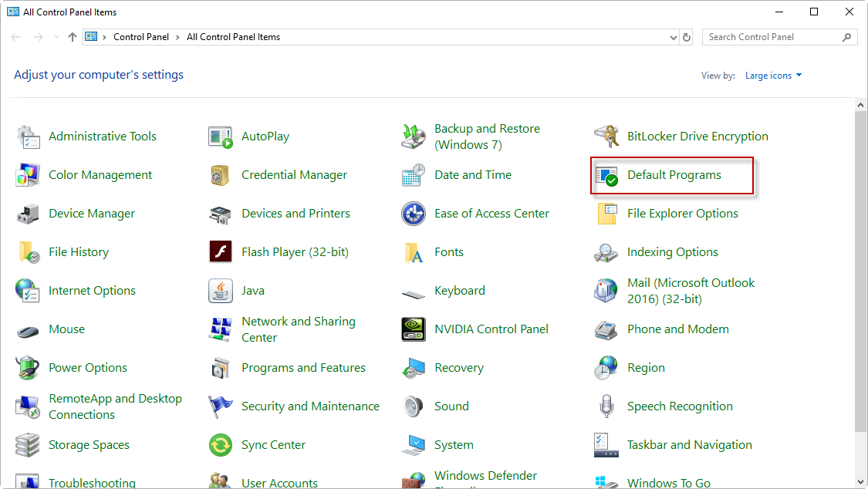868x489 pixels.
Task: Refresh the Control Panel view
Action: click(x=687, y=38)
